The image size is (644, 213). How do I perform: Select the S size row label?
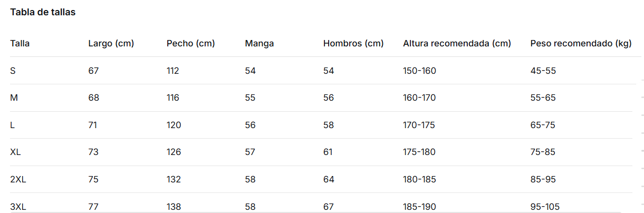13,71
